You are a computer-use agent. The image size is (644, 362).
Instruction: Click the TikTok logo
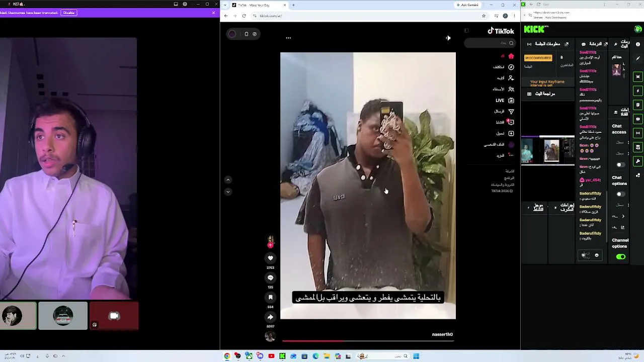(x=501, y=31)
